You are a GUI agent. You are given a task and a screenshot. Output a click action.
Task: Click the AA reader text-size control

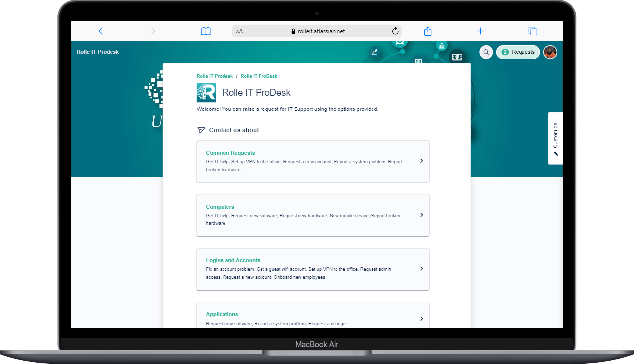(239, 31)
